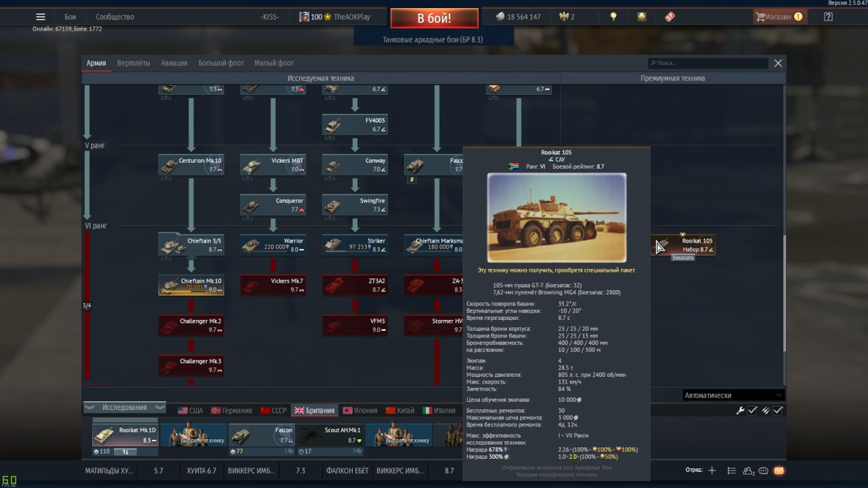
Task: Open the squad list icon
Action: [x=731, y=470]
